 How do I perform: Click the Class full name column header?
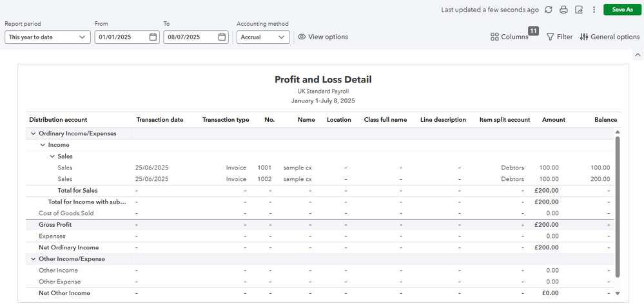(385, 120)
